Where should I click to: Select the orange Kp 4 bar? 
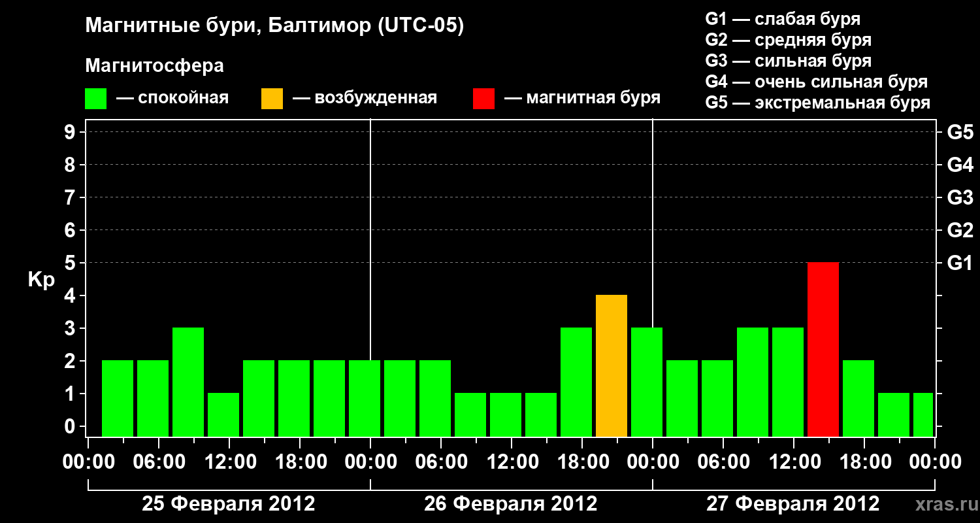click(x=612, y=366)
